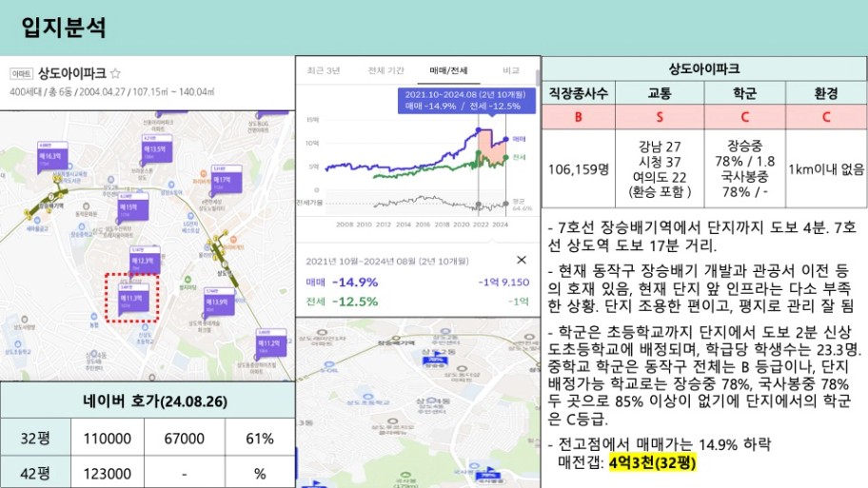This screenshot has width=868, height=488.
Task: Click the 장승중학교 school icon on the map
Action: tap(82, 226)
